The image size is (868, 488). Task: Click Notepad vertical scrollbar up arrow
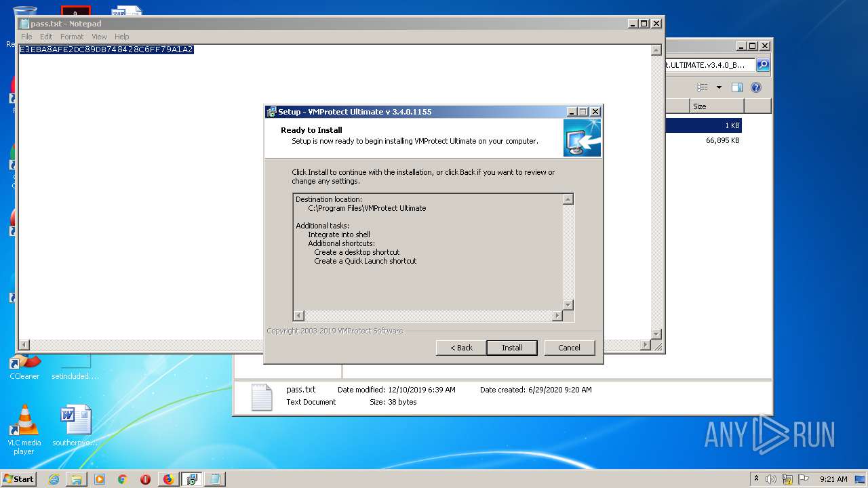[656, 50]
